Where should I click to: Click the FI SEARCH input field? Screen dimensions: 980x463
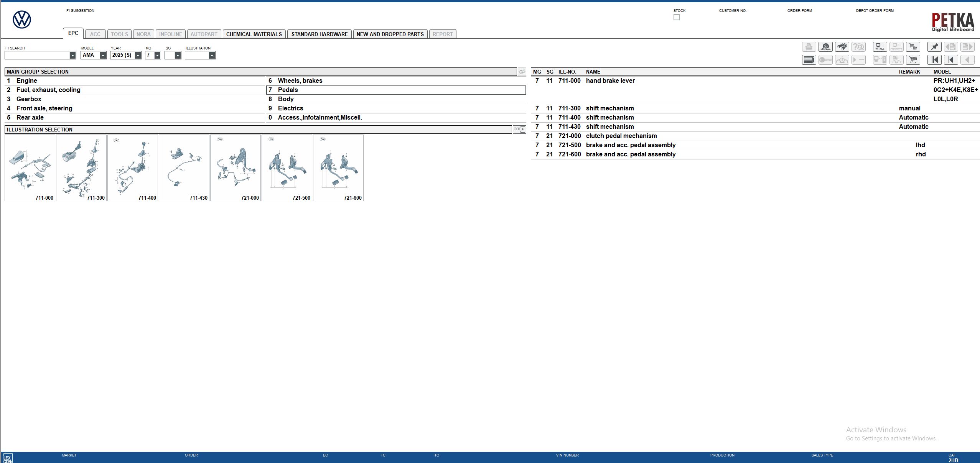coord(38,56)
